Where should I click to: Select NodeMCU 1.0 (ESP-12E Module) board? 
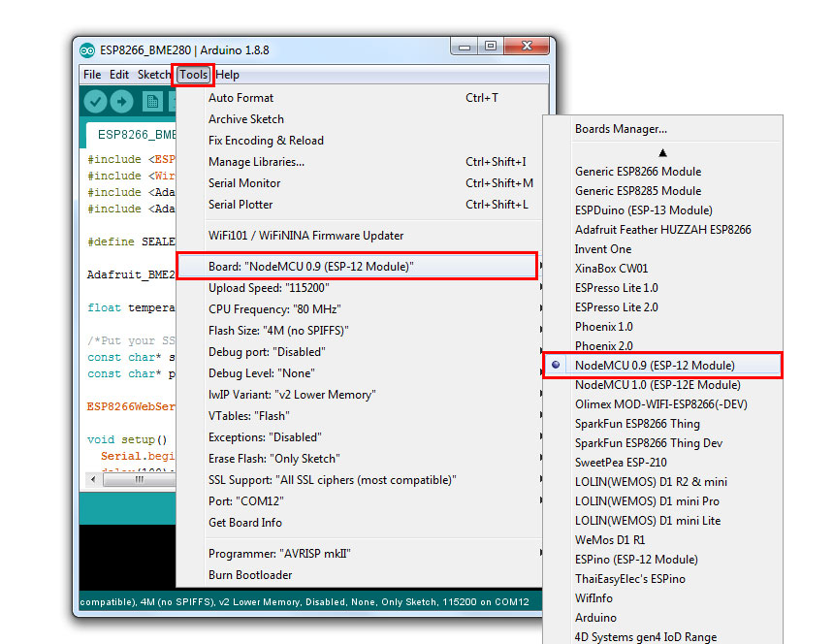(x=662, y=384)
